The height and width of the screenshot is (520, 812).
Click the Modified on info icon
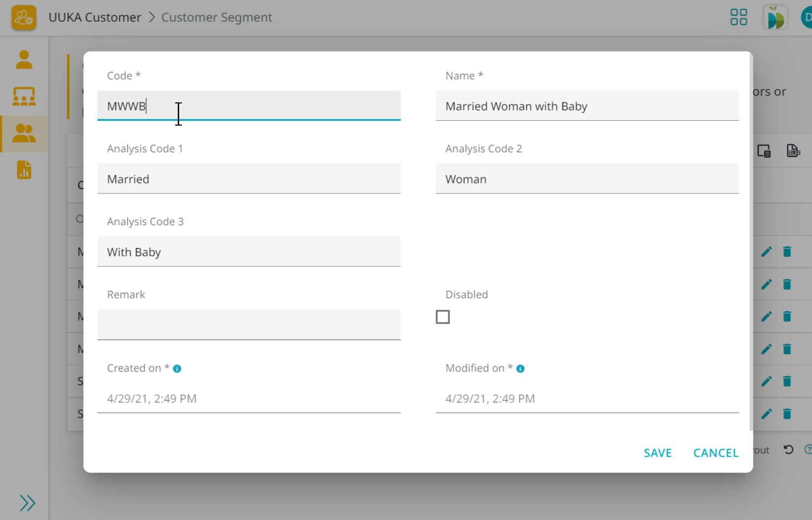coord(520,369)
